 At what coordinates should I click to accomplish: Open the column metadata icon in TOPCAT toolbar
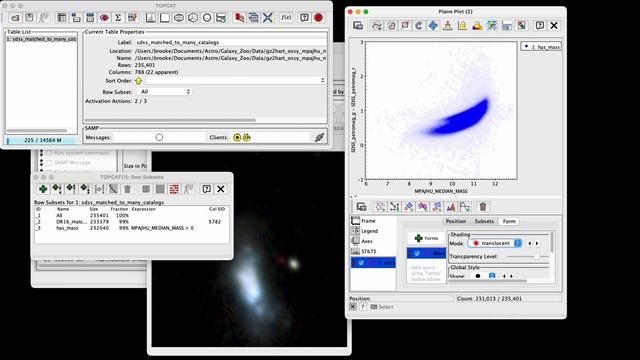coord(90,18)
